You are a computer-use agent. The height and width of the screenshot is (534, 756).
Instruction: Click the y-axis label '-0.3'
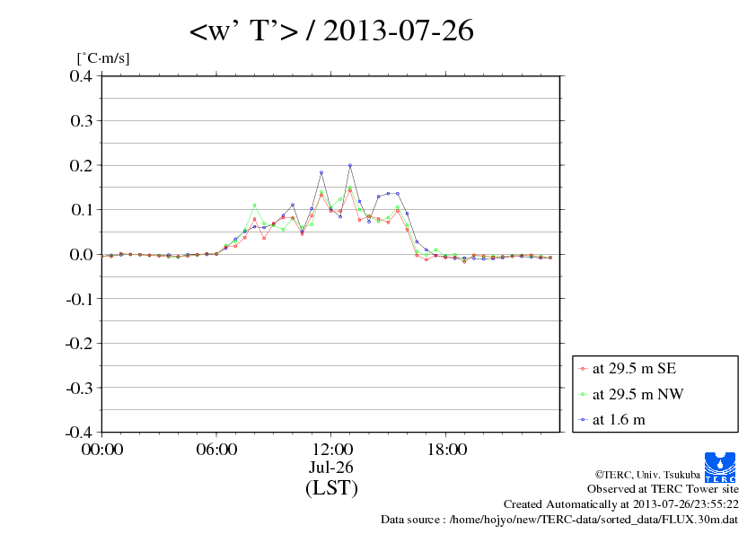click(x=79, y=388)
